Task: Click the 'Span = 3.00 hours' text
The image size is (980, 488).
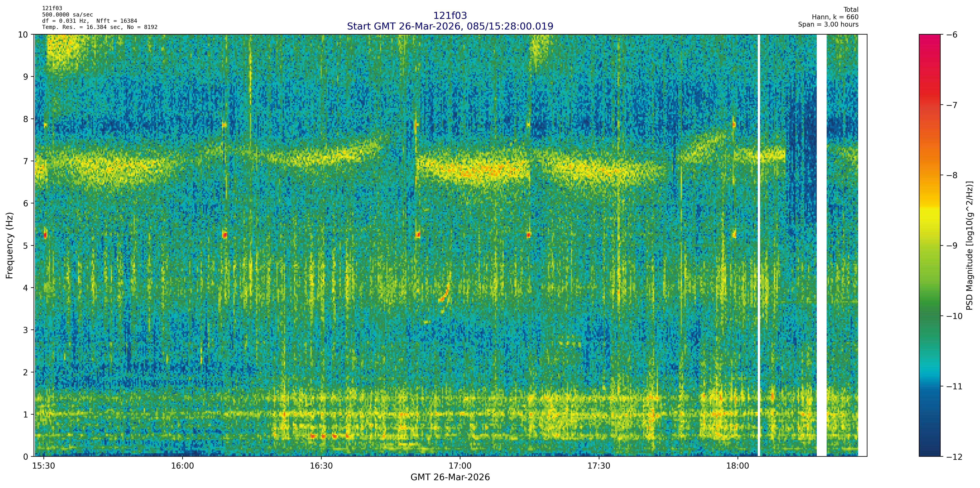Action: click(828, 24)
